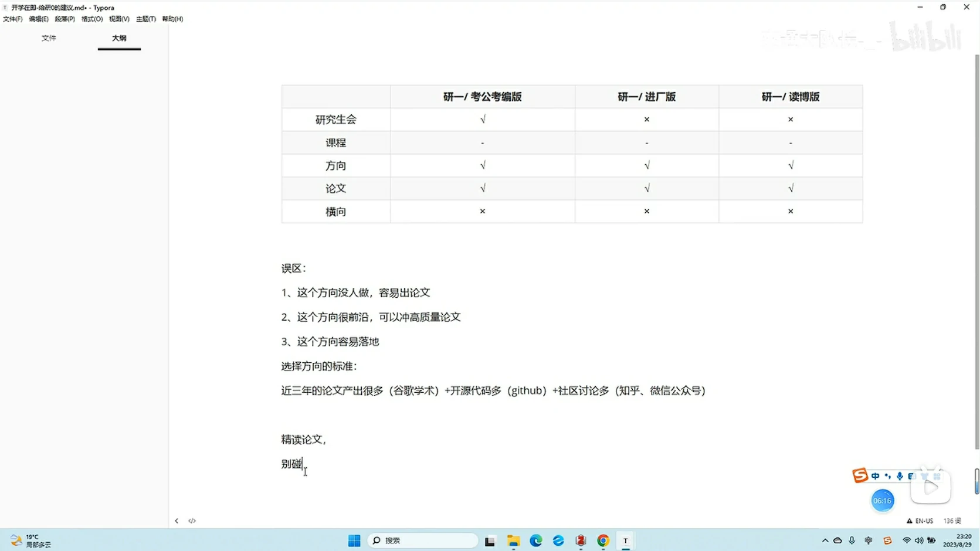The height and width of the screenshot is (551, 980).
Task: Open the 主题(T) theme menu
Action: click(x=146, y=19)
